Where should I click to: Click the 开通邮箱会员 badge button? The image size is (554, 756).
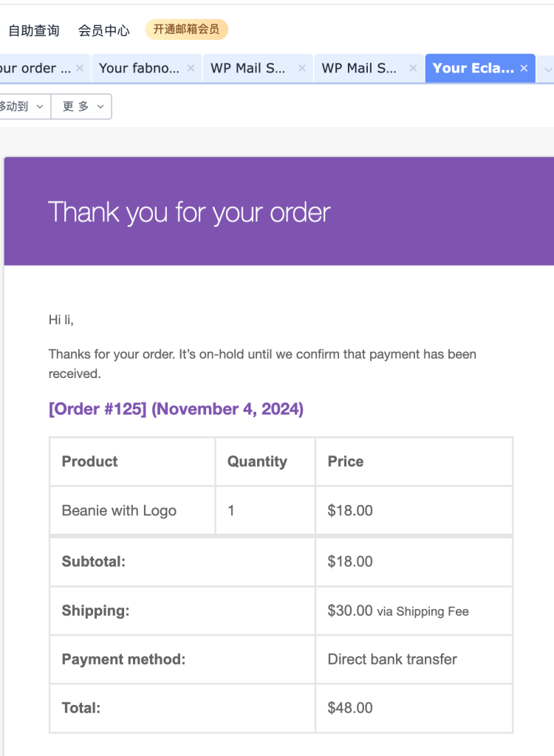pos(186,30)
